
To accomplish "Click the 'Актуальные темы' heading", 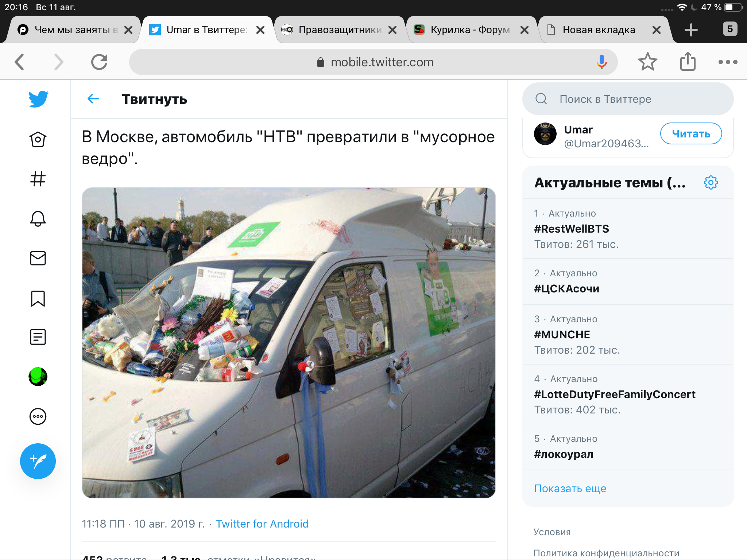I will click(x=609, y=182).
